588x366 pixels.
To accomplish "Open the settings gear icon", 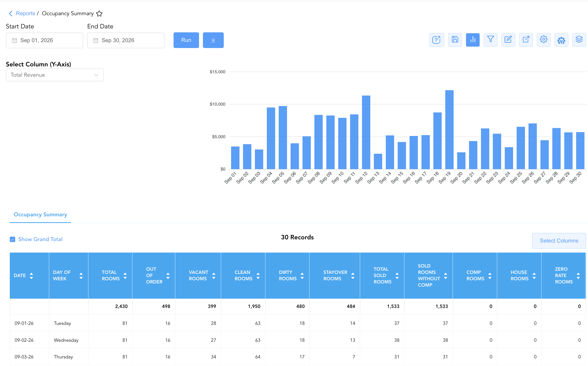I will pos(543,40).
